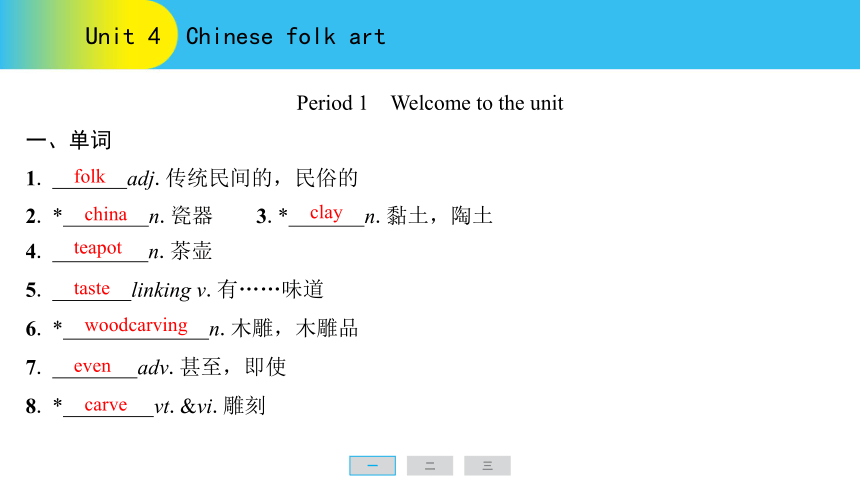The width and height of the screenshot is (860, 484).
Task: Click the red answer word china
Action: pos(105,214)
